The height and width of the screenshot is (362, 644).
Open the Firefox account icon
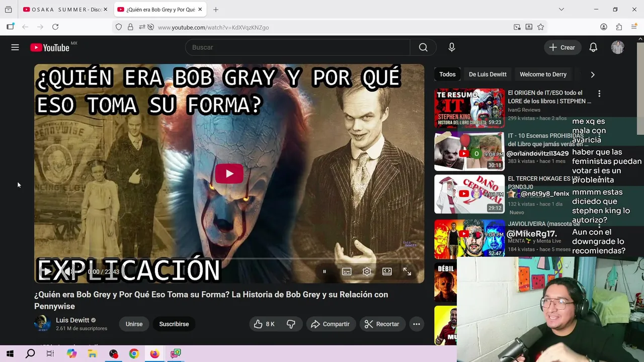604,27
